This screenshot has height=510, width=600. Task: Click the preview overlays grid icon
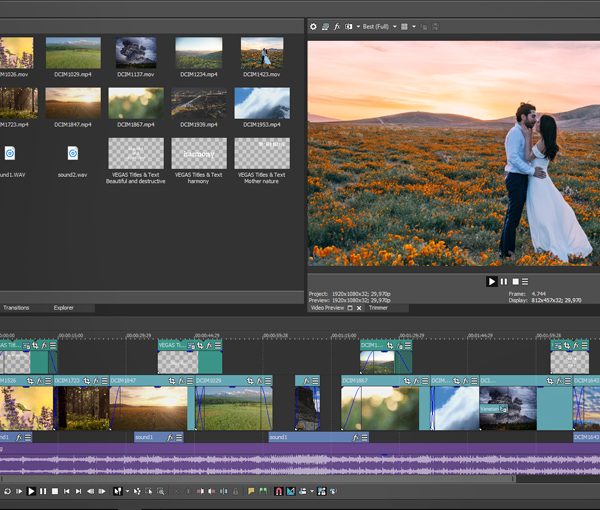[x=404, y=27]
